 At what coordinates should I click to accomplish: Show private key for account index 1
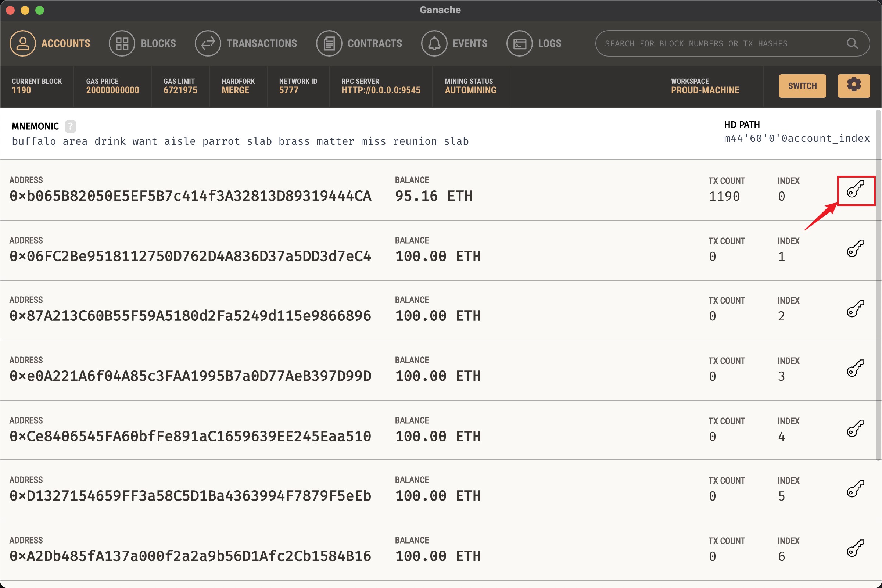(856, 249)
